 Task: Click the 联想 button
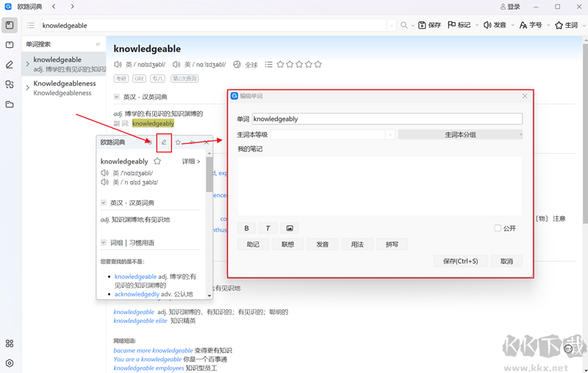[x=287, y=244]
